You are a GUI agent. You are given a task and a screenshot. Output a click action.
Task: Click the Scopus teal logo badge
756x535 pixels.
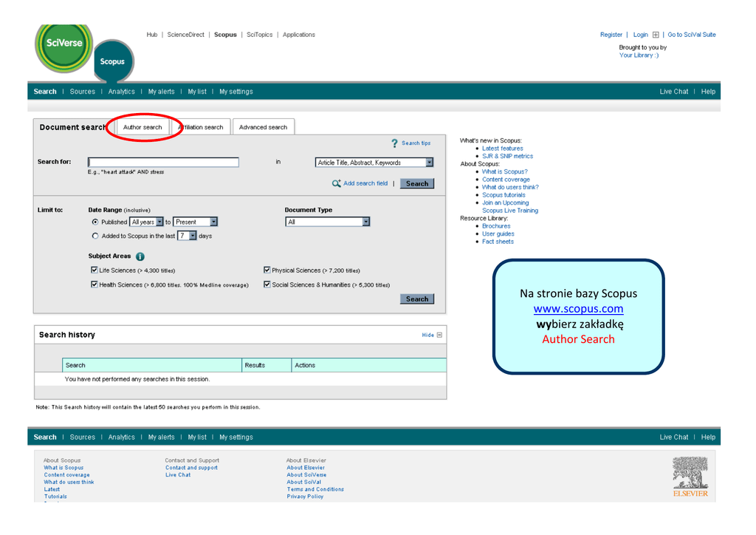[113, 61]
